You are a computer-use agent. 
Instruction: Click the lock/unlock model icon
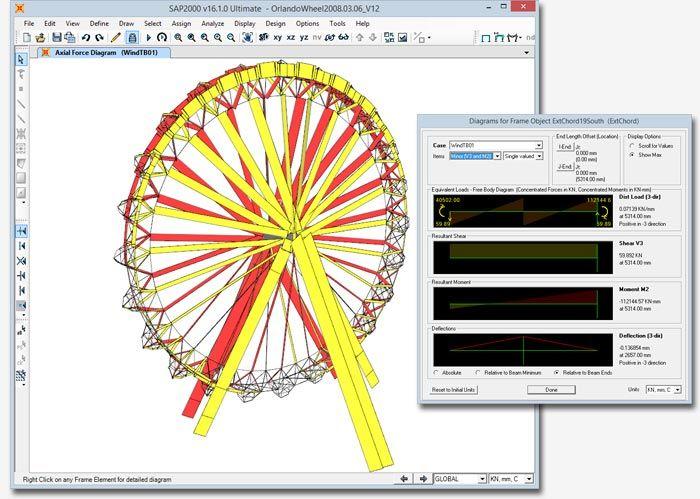[x=132, y=37]
